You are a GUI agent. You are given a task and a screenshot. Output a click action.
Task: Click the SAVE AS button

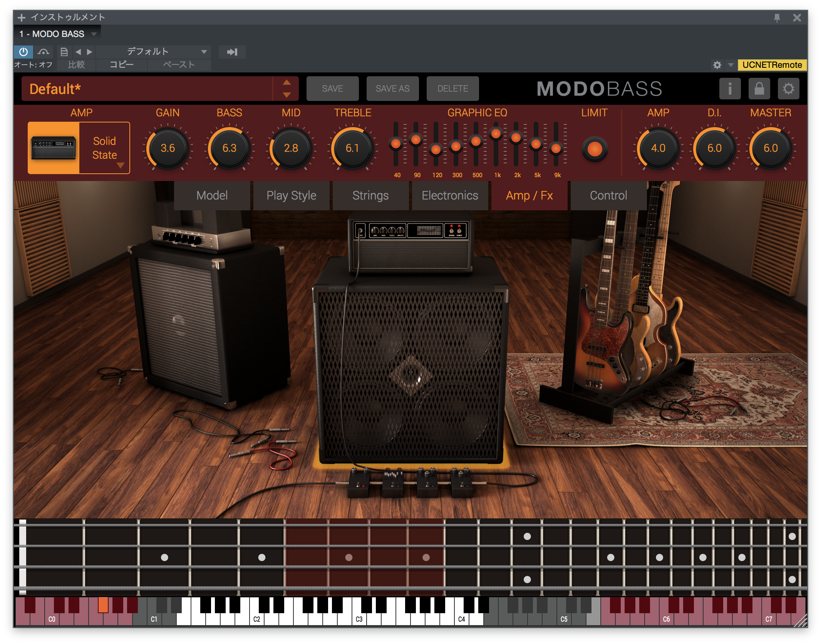[392, 89]
